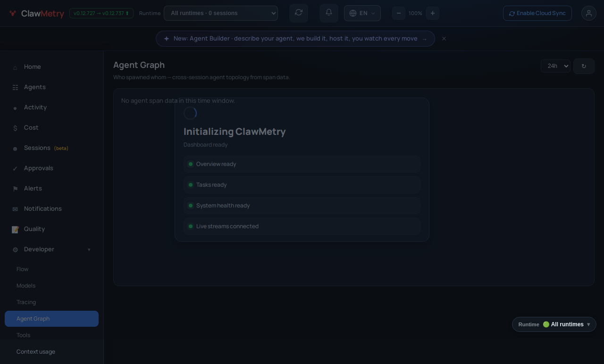The height and width of the screenshot is (364, 604).
Task: Click the Developer gear icon
Action: pyautogui.click(x=15, y=250)
